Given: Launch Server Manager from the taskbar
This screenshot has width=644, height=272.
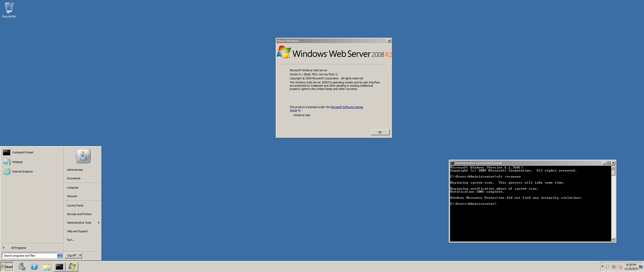Looking at the screenshot, I should pyautogui.click(x=22, y=267).
